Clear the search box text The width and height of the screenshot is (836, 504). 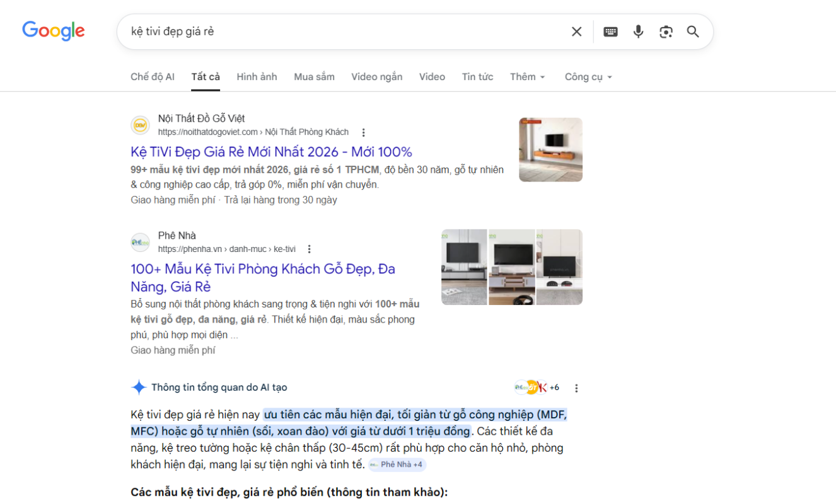coord(576,31)
